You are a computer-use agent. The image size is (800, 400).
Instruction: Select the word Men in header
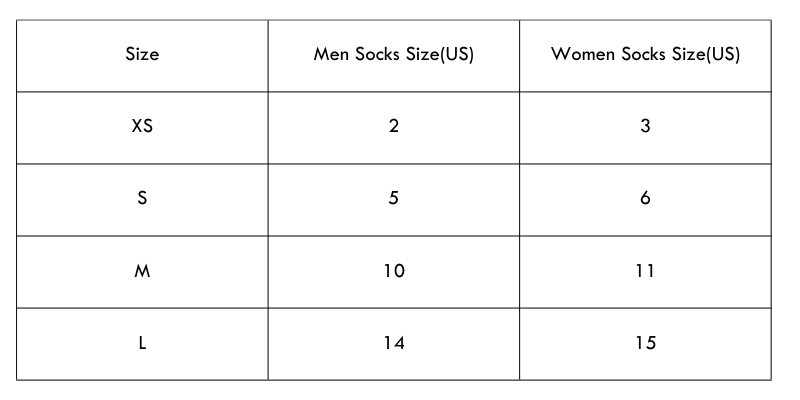pos(331,54)
